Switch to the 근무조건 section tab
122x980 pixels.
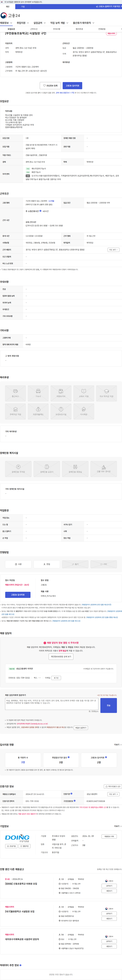34,29
